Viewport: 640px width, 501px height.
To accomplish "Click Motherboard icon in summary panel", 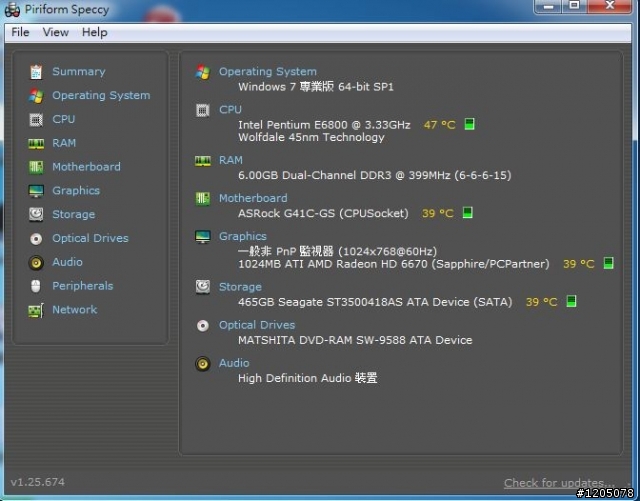I will (203, 199).
